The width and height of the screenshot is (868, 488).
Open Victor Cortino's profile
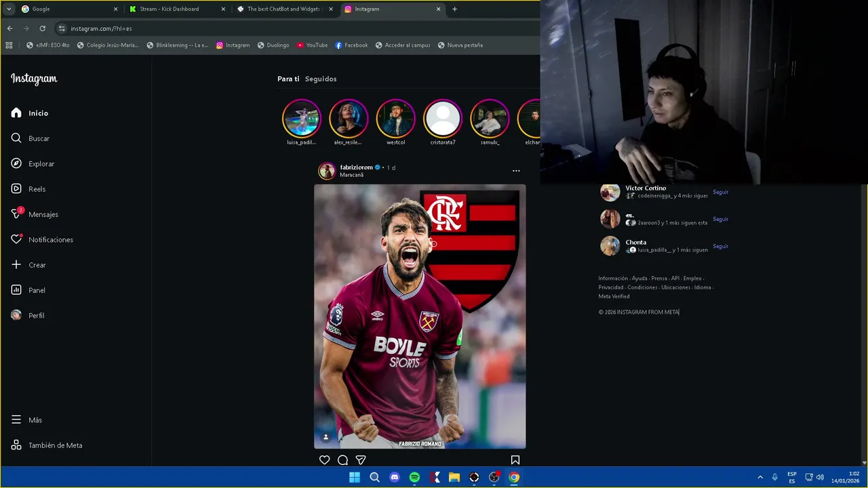(646, 188)
